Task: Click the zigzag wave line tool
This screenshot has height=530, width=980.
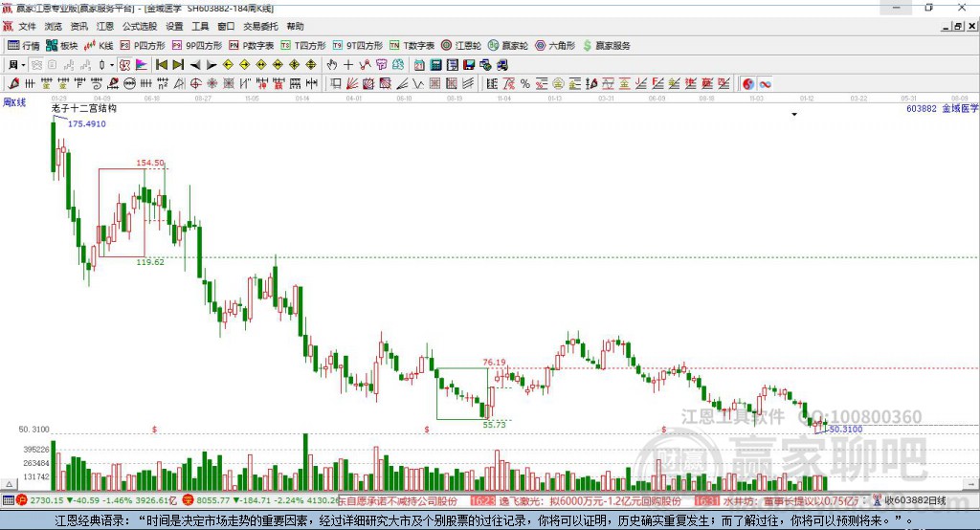Action: click(x=418, y=84)
